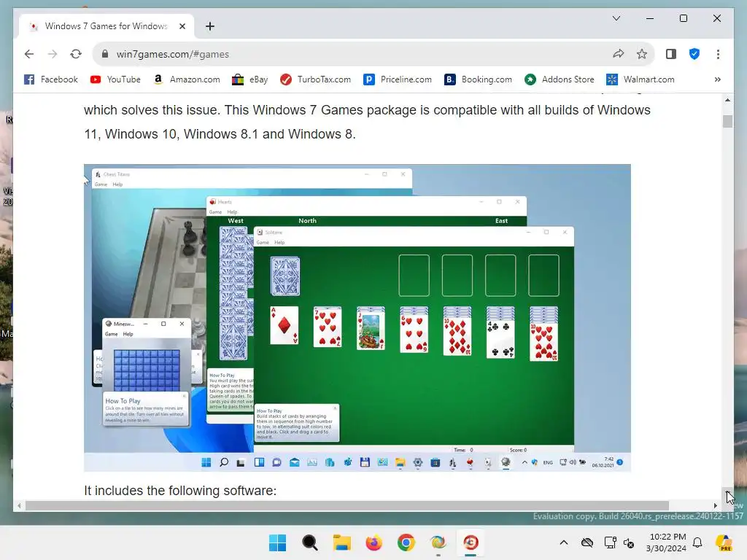Click the muted volume tray icon
Viewport: 747px width, 560px height.
coord(629,542)
